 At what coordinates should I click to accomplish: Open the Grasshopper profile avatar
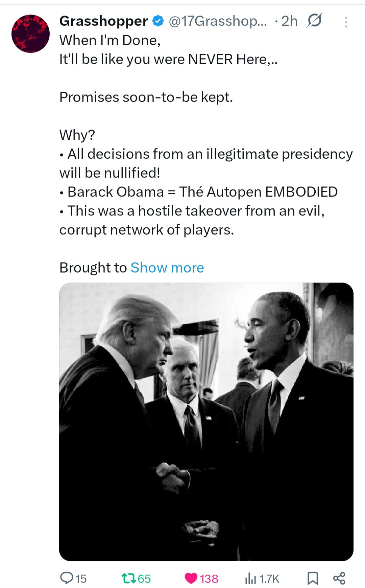click(x=30, y=33)
